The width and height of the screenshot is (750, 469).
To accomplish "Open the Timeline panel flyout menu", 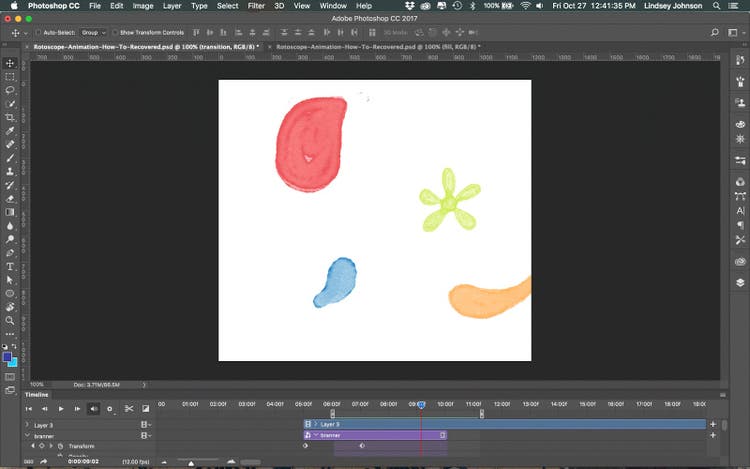I will [723, 395].
